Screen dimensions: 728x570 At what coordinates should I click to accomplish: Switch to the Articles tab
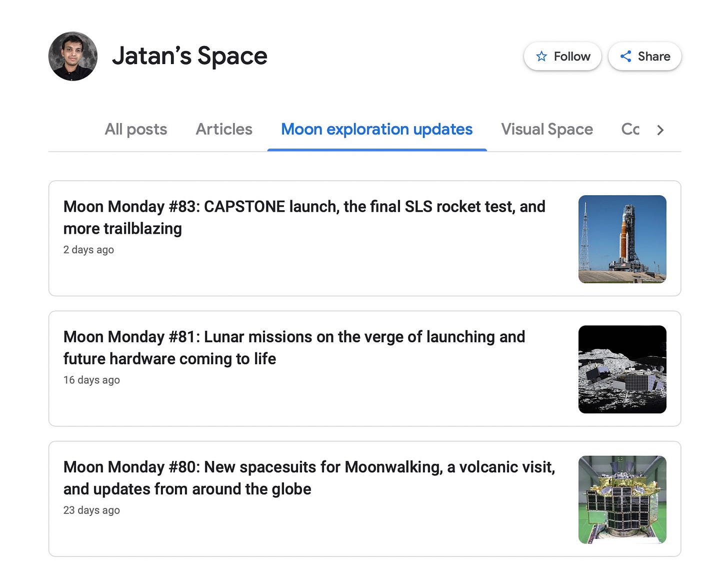click(224, 129)
